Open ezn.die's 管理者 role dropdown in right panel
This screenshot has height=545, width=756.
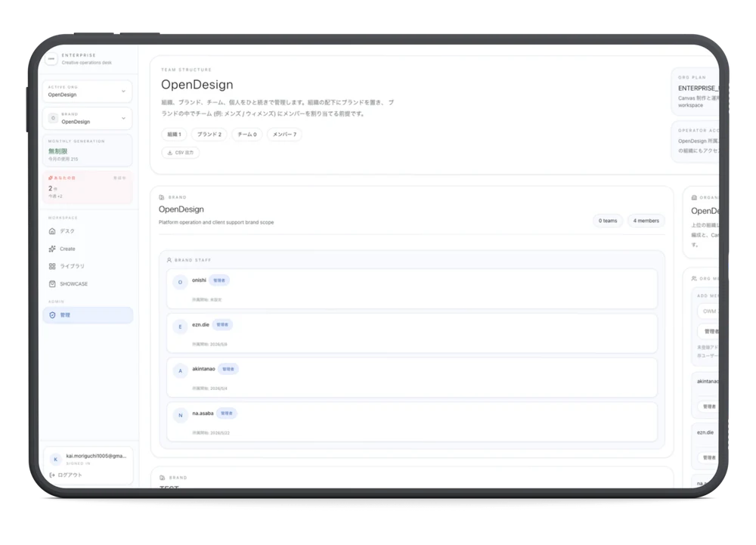[708, 457]
